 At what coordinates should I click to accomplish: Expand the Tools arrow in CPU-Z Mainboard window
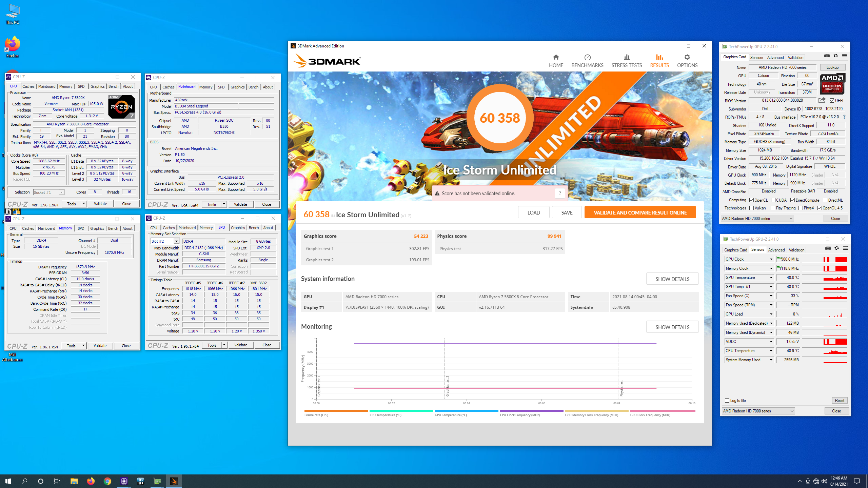coord(224,204)
